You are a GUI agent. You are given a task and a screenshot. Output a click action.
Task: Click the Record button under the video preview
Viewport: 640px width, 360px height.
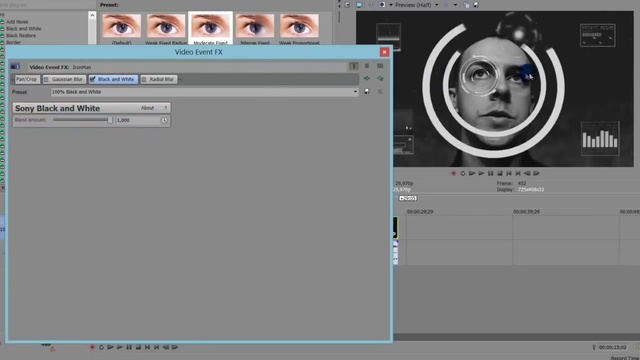453,173
